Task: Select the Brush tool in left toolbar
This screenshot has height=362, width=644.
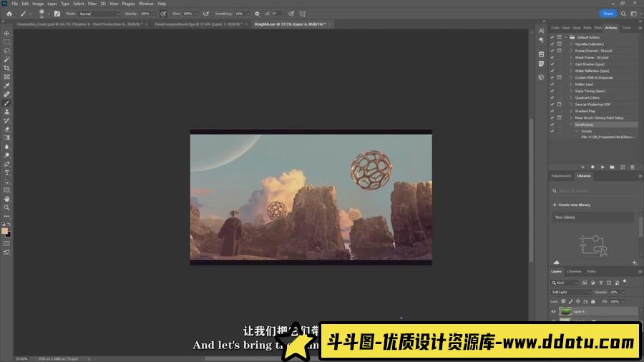Action: pos(6,103)
